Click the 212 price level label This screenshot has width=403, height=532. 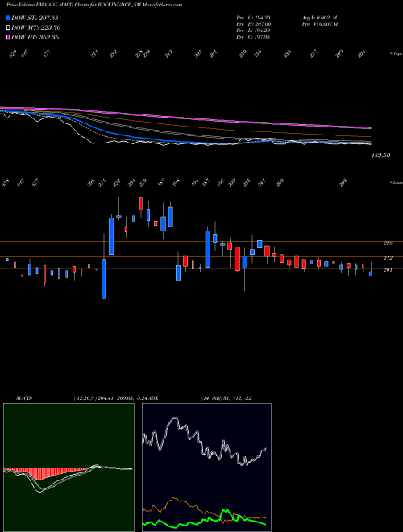click(388, 258)
